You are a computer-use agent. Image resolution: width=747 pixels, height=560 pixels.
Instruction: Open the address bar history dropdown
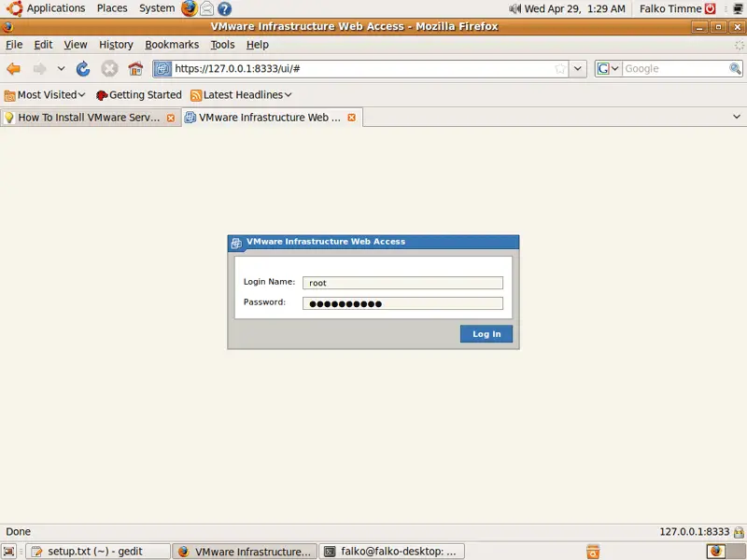pos(577,69)
